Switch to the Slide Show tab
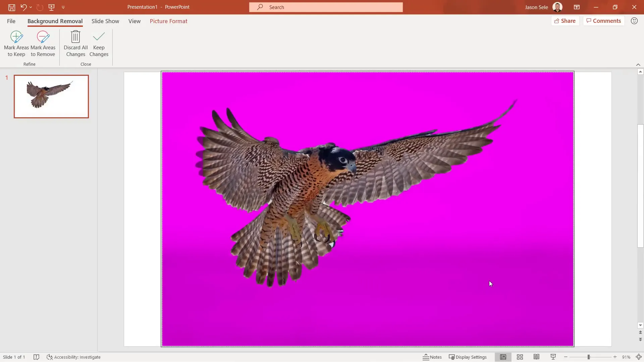Image resolution: width=644 pixels, height=362 pixels. tap(105, 21)
